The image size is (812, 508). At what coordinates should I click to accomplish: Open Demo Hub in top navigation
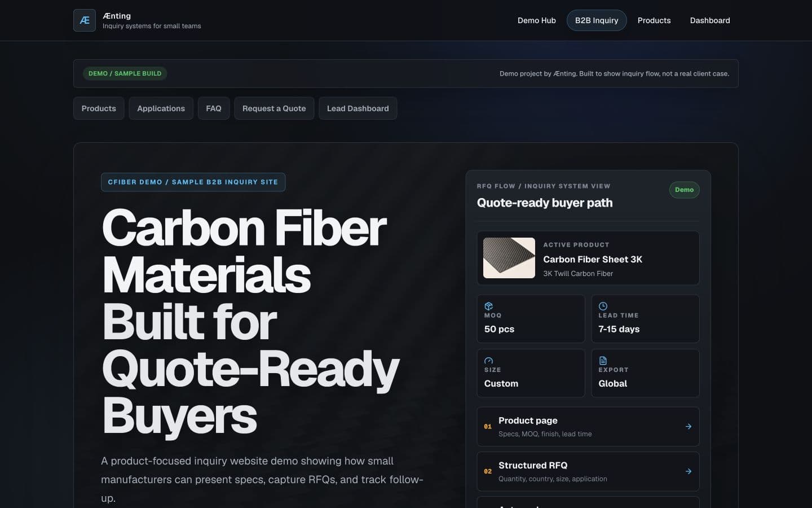pos(537,20)
